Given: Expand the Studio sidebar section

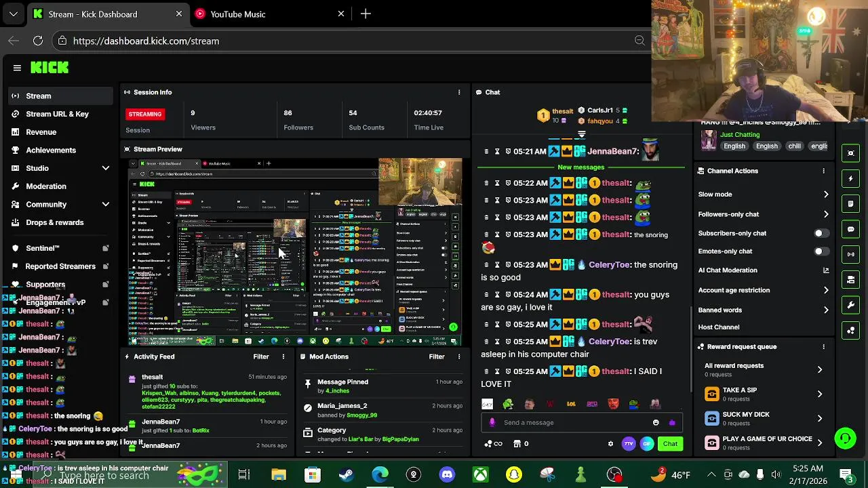Looking at the screenshot, I should click(105, 168).
